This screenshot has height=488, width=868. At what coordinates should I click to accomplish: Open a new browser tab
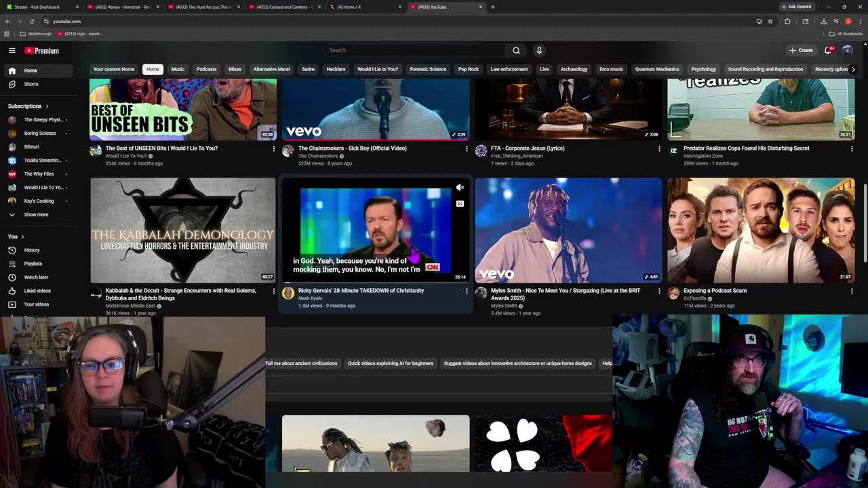pyautogui.click(x=492, y=7)
